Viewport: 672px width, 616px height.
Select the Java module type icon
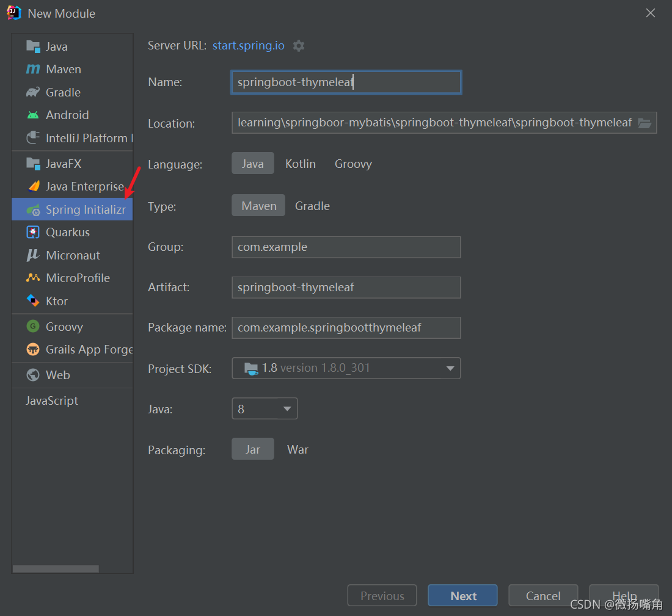tap(33, 46)
